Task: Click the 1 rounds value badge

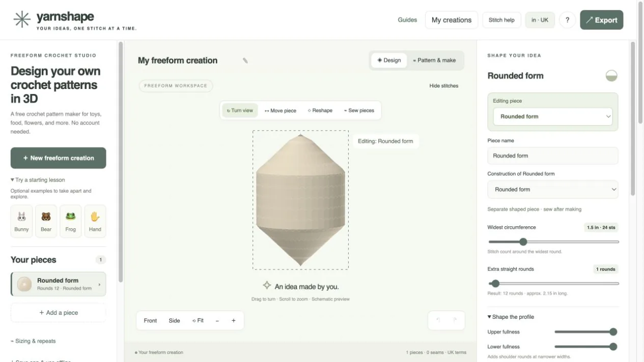Action: (606, 269)
